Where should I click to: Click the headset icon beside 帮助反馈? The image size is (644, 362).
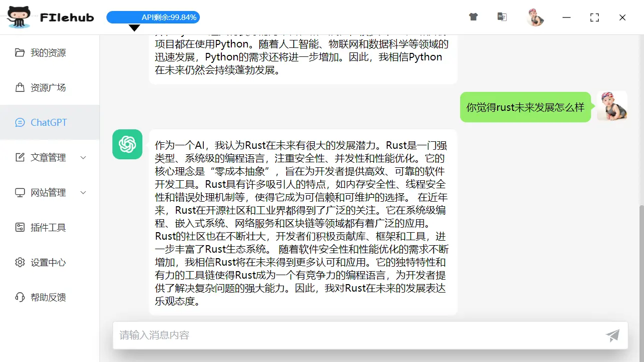coord(20,297)
